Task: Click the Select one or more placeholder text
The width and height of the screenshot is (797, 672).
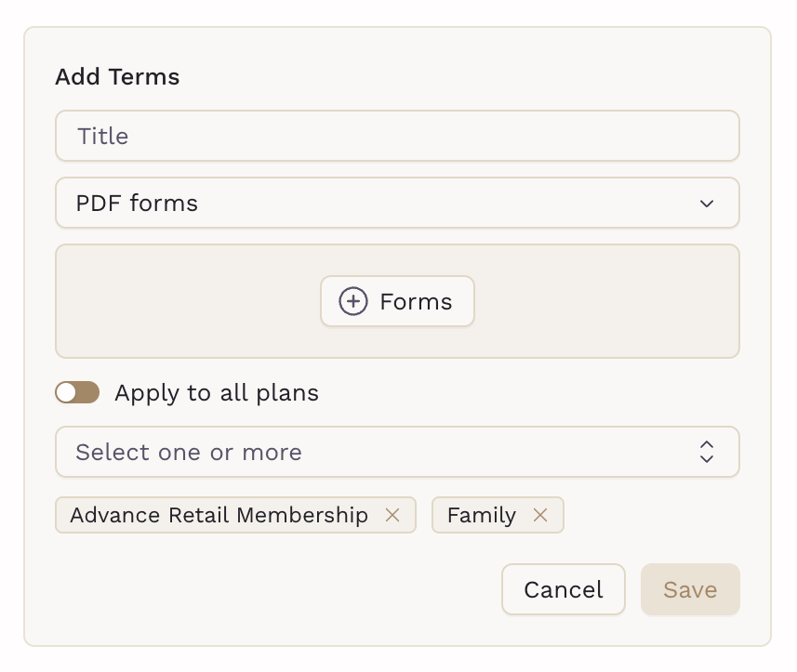Action: [189, 452]
